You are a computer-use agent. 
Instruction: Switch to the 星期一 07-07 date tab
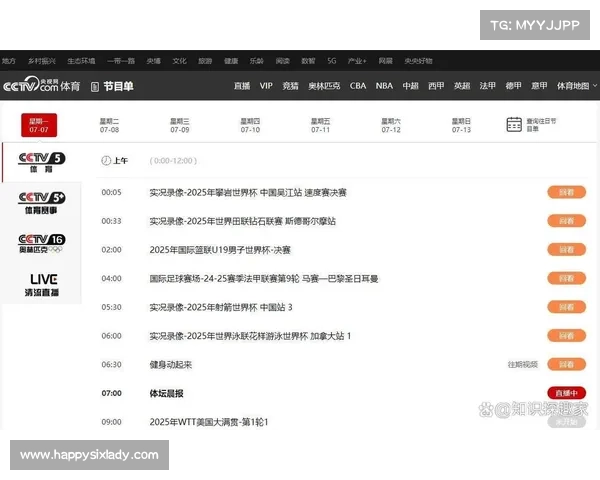(x=39, y=125)
